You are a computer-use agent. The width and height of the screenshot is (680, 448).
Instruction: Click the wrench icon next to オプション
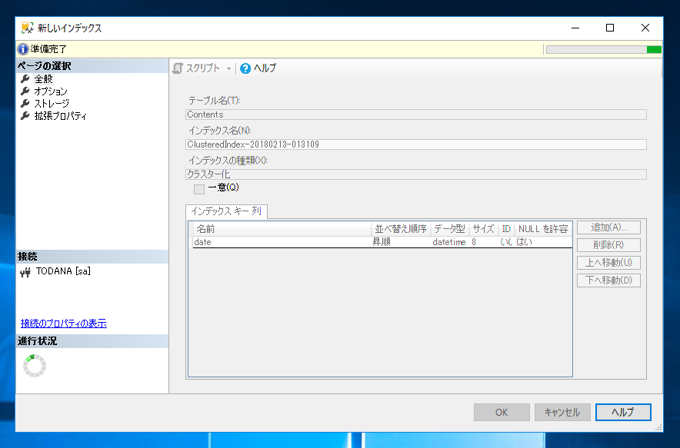[25, 91]
